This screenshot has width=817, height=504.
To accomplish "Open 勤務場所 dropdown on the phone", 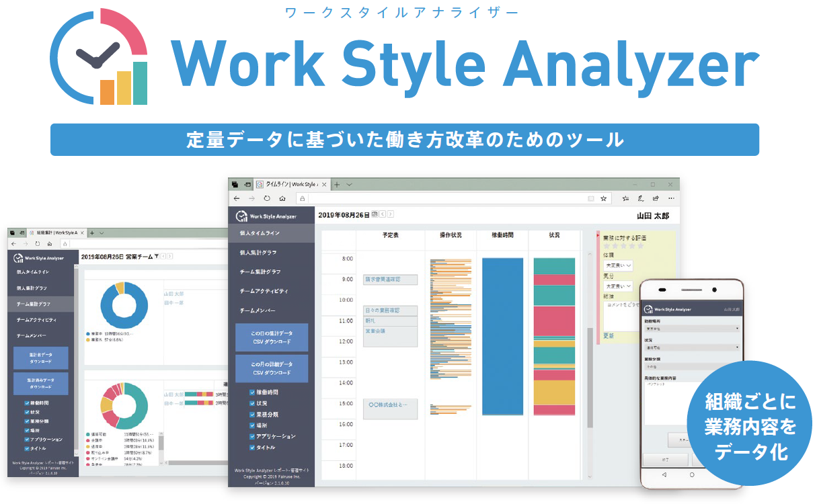I will click(692, 329).
